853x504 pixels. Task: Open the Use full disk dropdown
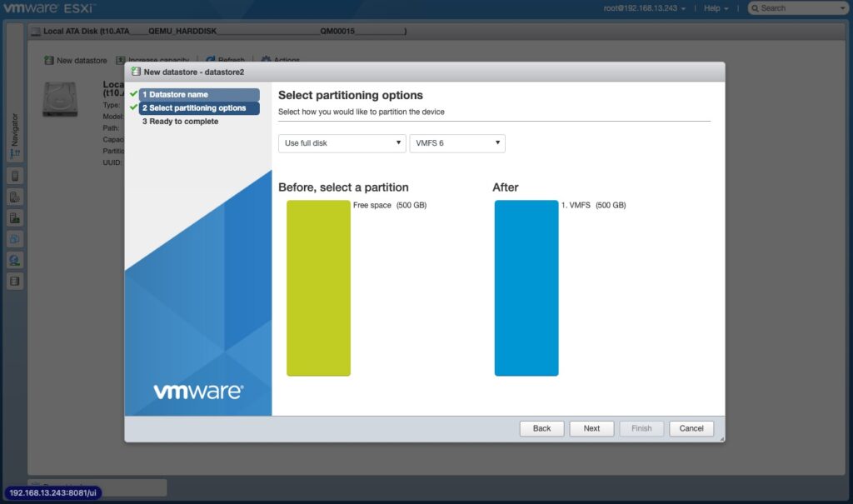point(342,143)
